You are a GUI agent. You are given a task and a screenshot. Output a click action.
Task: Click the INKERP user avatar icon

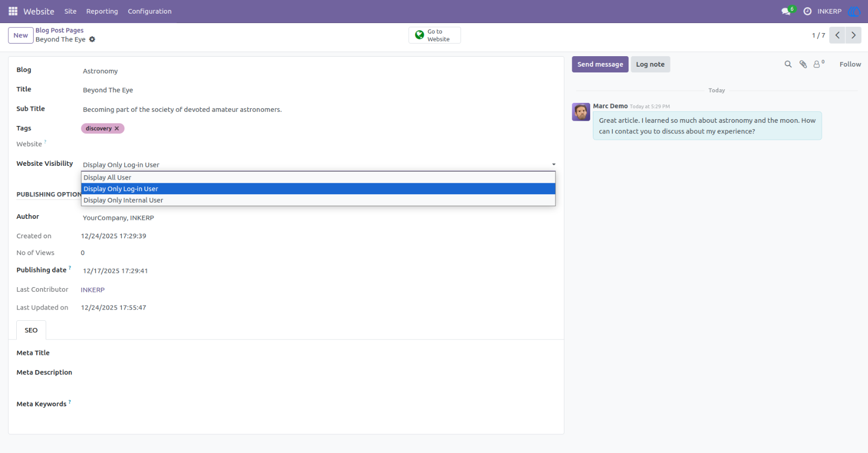854,11
